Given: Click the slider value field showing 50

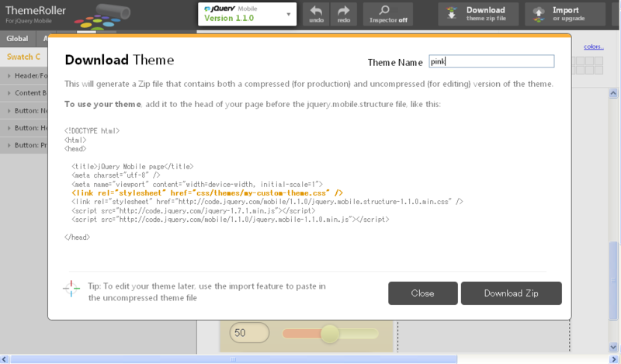Looking at the screenshot, I should [x=249, y=333].
